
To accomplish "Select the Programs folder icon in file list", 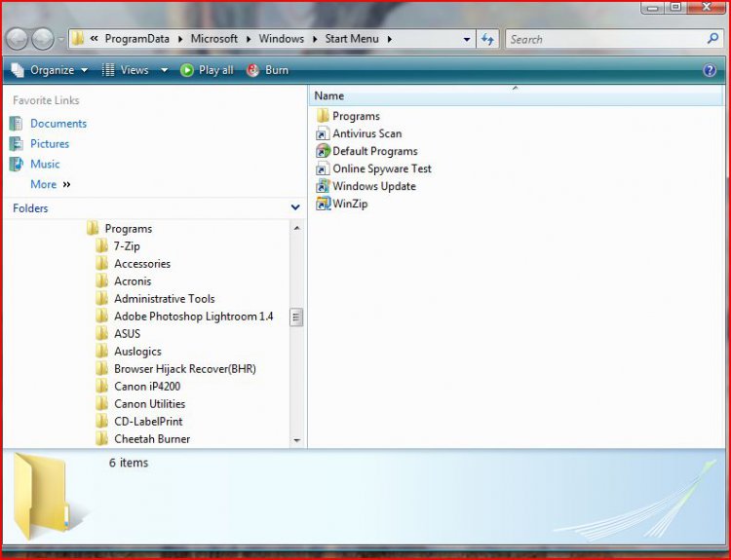I will 323,116.
